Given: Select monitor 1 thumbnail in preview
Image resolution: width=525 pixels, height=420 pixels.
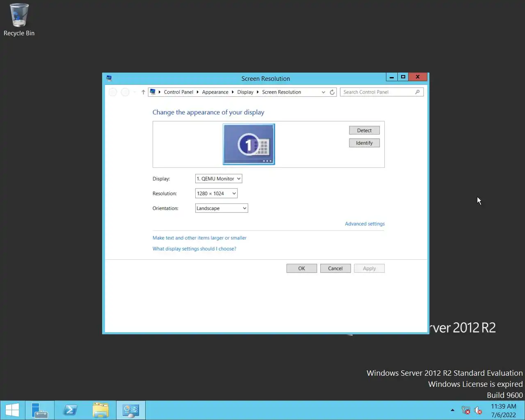Looking at the screenshot, I should click(249, 144).
